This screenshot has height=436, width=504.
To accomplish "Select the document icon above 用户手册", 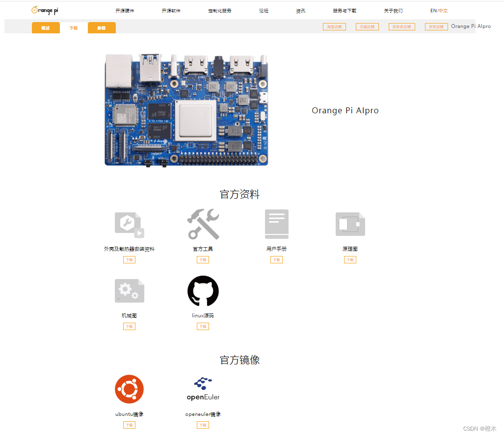I will [276, 224].
